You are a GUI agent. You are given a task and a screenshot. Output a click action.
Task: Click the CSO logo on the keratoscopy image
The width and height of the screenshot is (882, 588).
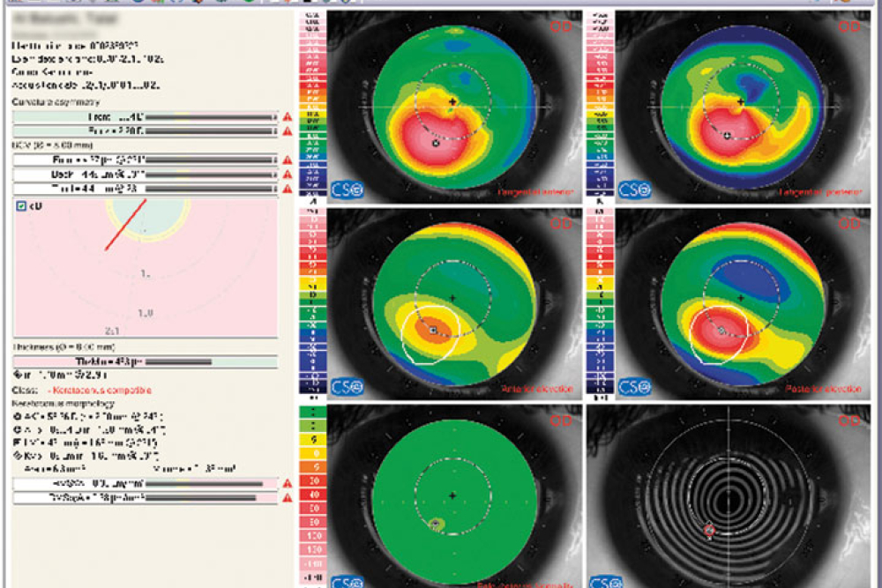tap(608, 581)
